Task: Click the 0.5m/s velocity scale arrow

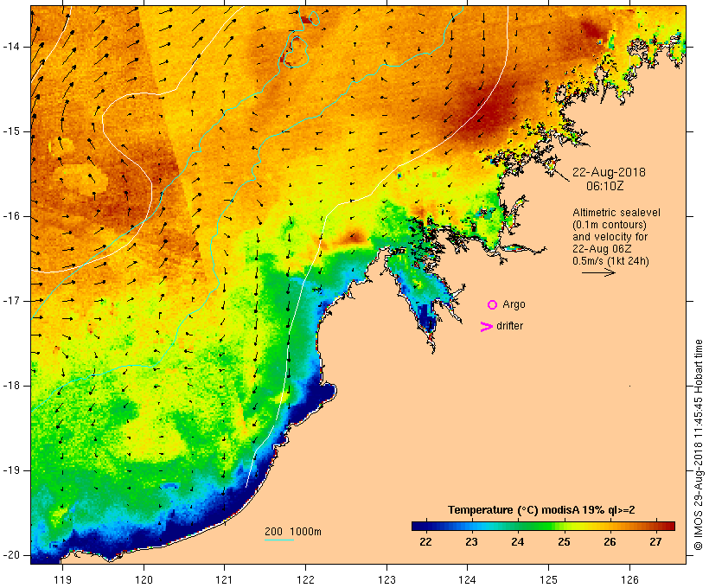Action: click(x=598, y=272)
